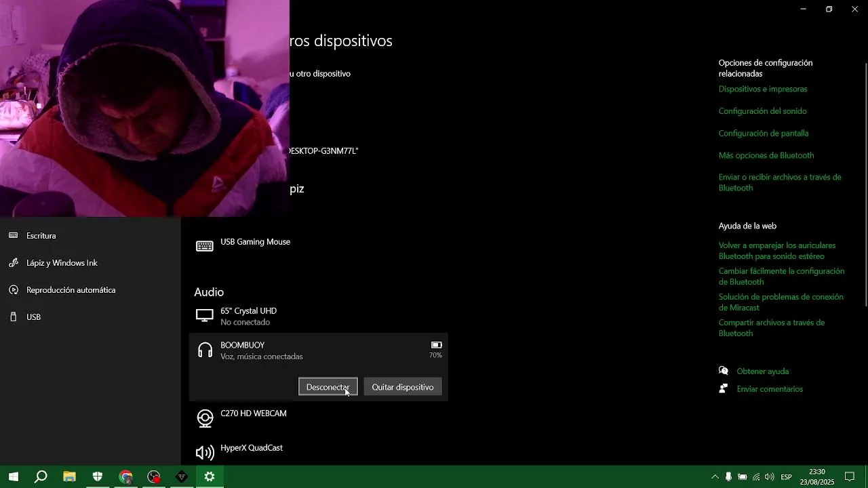The width and height of the screenshot is (868, 488).
Task: Select the BOOMBUOY headphones icon
Action: click(205, 350)
